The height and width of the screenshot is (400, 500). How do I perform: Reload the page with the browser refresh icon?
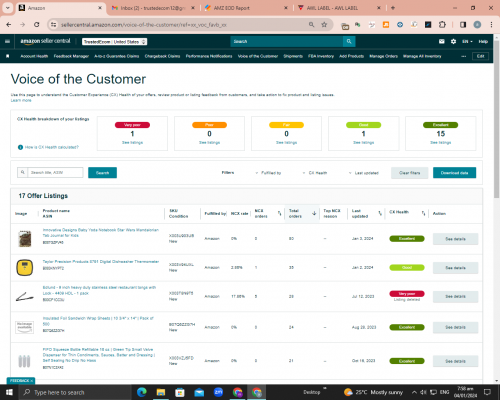click(x=37, y=24)
